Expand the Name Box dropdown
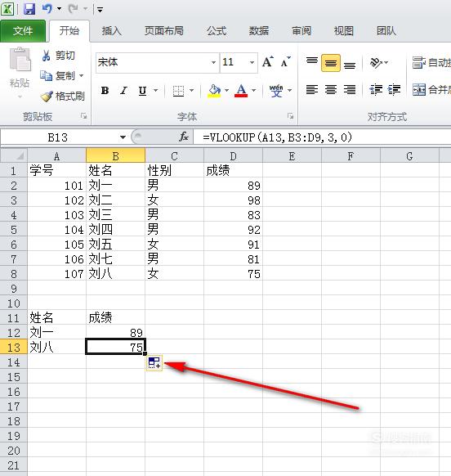 tap(123, 137)
